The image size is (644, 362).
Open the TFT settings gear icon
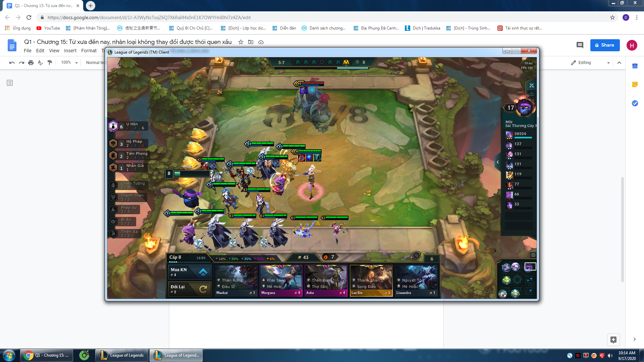pos(534,255)
